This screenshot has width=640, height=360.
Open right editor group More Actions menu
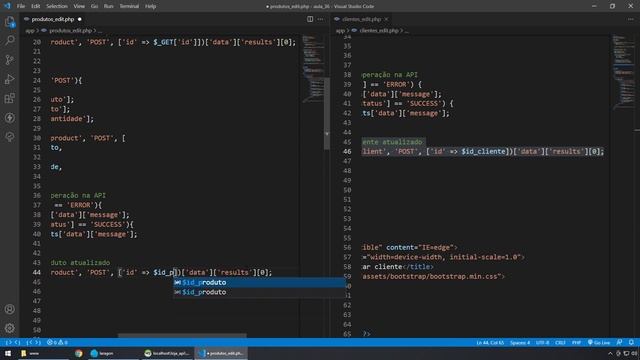tap(631, 19)
